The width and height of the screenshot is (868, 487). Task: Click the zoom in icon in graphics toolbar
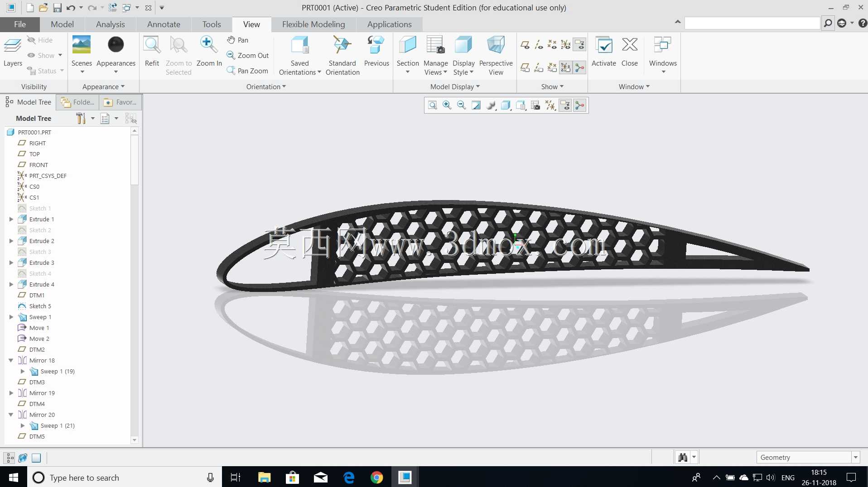pos(447,105)
